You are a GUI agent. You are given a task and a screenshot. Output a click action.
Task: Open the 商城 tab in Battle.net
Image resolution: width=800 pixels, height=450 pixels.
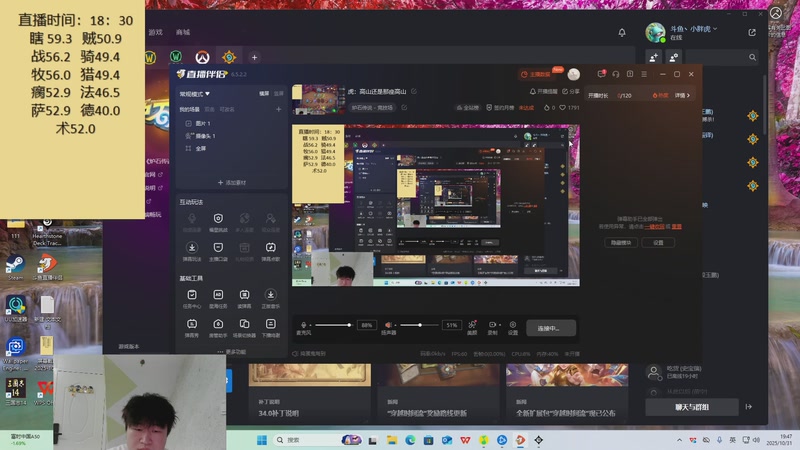click(183, 32)
